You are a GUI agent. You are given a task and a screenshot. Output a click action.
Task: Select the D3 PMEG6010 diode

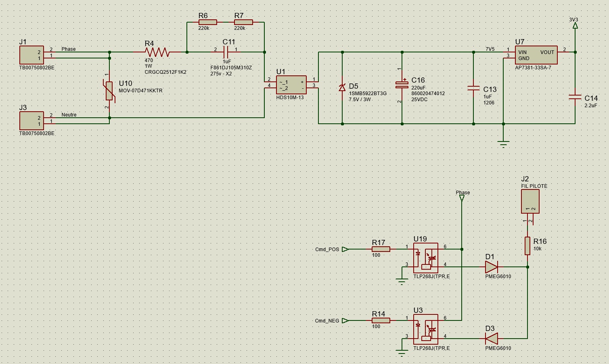tap(491, 339)
